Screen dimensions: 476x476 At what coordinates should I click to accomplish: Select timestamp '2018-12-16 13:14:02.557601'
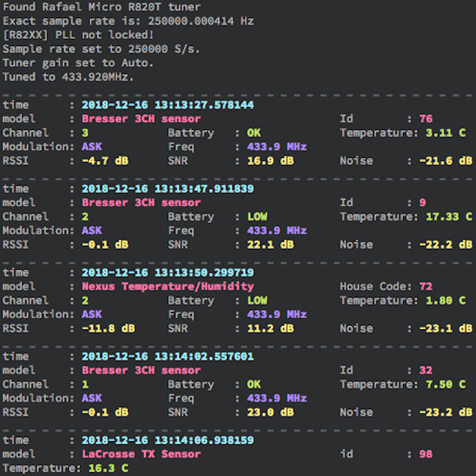(x=168, y=356)
